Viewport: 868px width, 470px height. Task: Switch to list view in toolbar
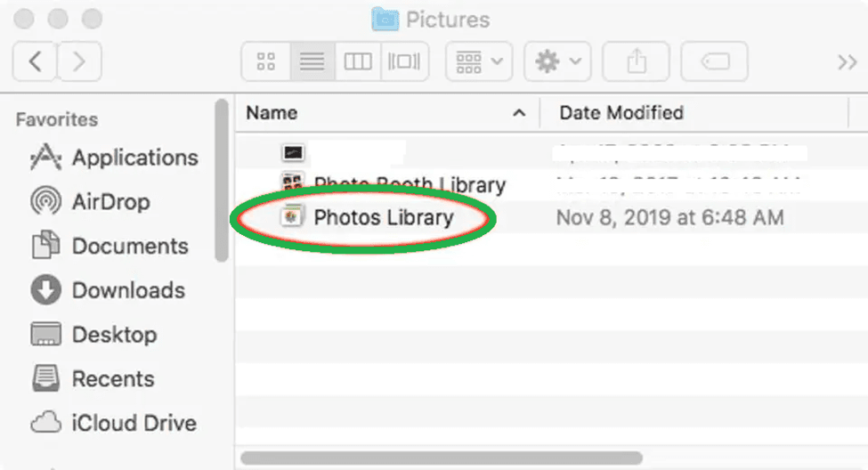click(312, 61)
